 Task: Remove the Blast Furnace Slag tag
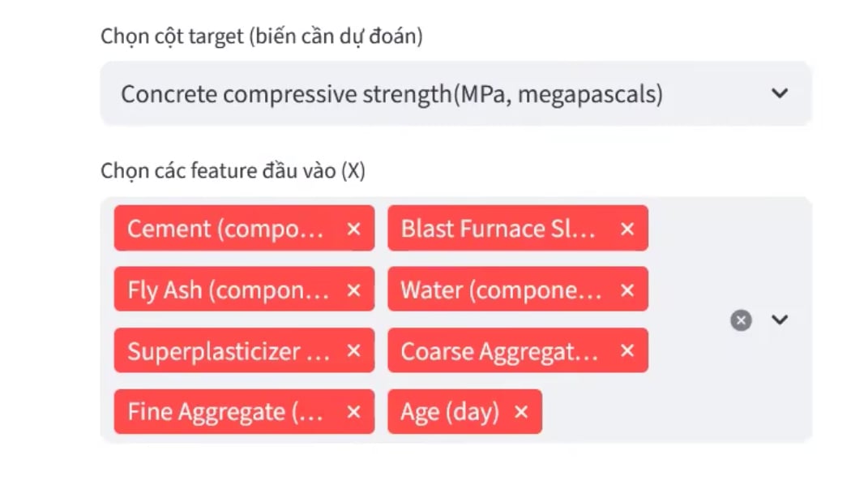pyautogui.click(x=626, y=230)
